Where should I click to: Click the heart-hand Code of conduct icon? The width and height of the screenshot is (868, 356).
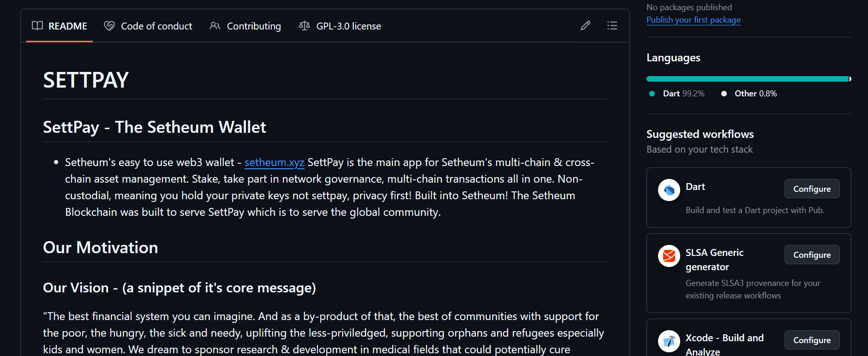pyautogui.click(x=109, y=26)
